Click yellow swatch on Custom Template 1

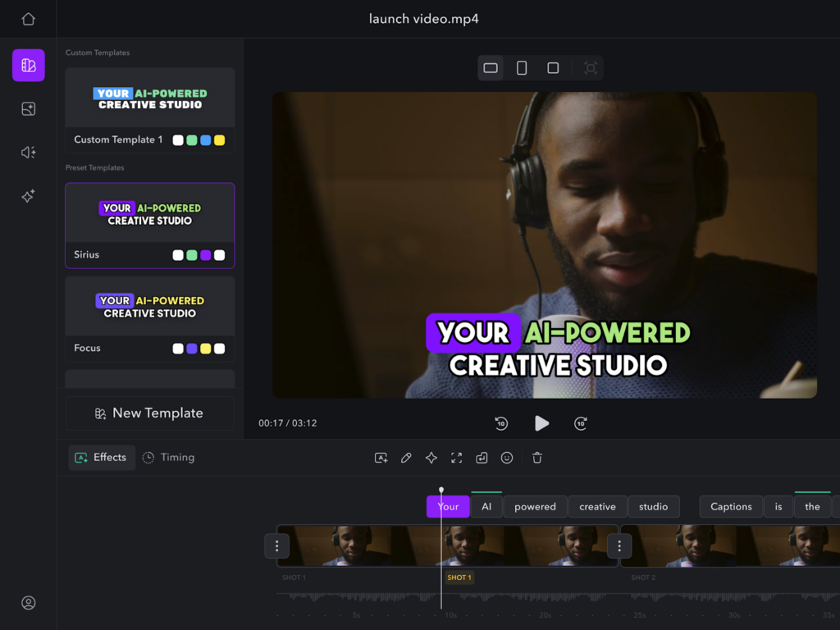219,140
